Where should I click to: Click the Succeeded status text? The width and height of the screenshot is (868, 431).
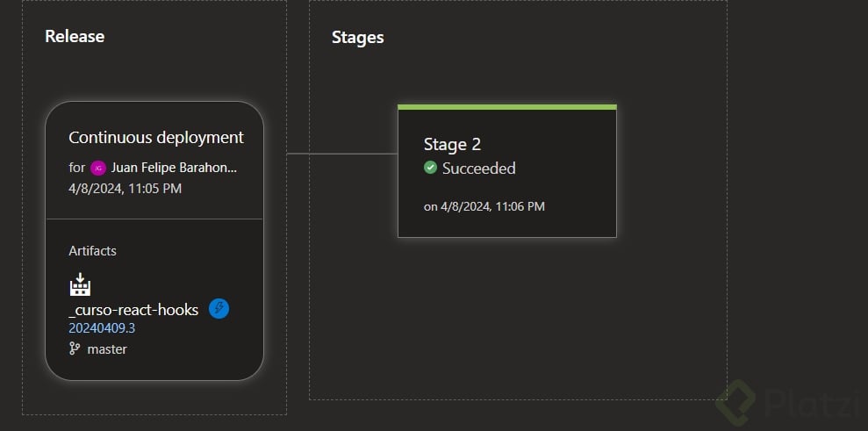pyautogui.click(x=478, y=168)
